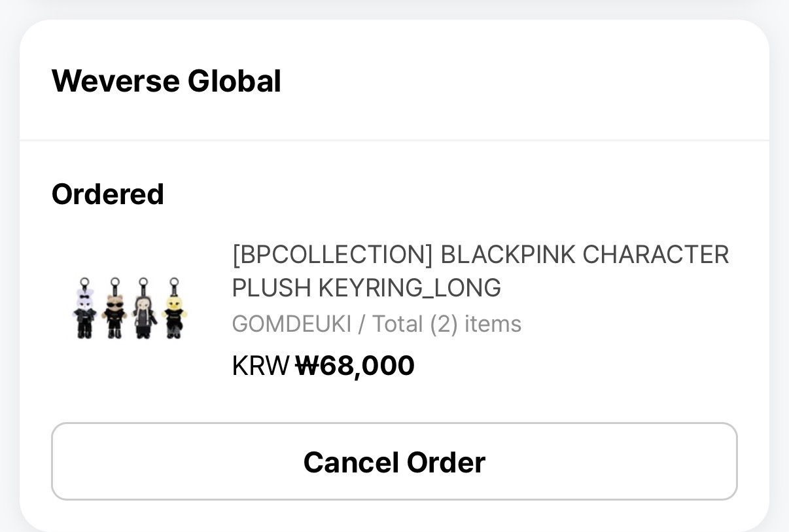Click BLACKPINK CHARACTER in the product title
This screenshot has width=789, height=532.
pyautogui.click(x=584, y=255)
